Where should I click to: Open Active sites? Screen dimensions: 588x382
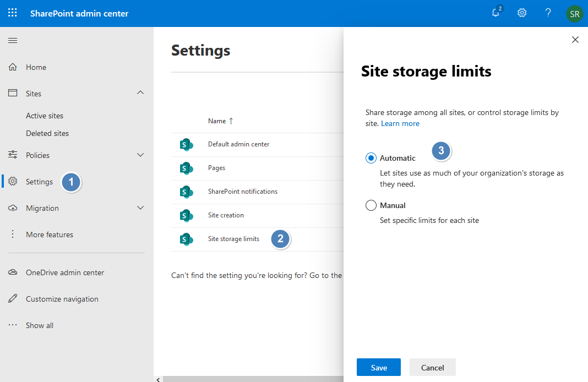(45, 115)
